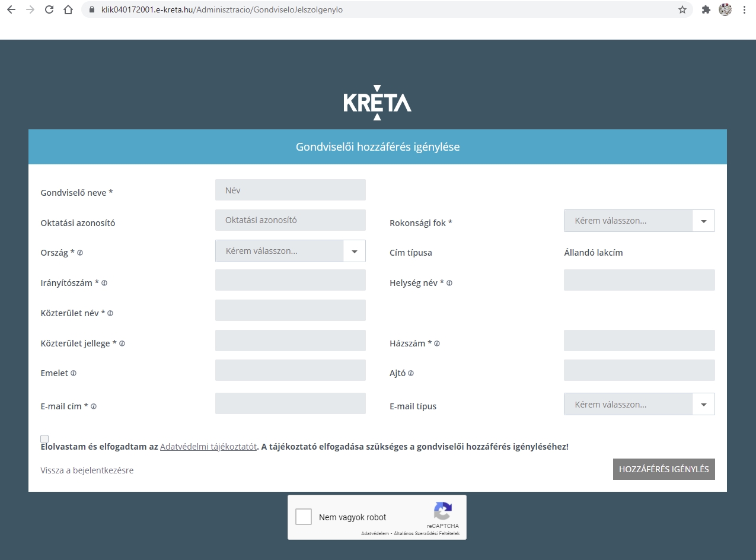The image size is (756, 560).
Task: Open the E-mail típus dropdown
Action: [x=639, y=404]
